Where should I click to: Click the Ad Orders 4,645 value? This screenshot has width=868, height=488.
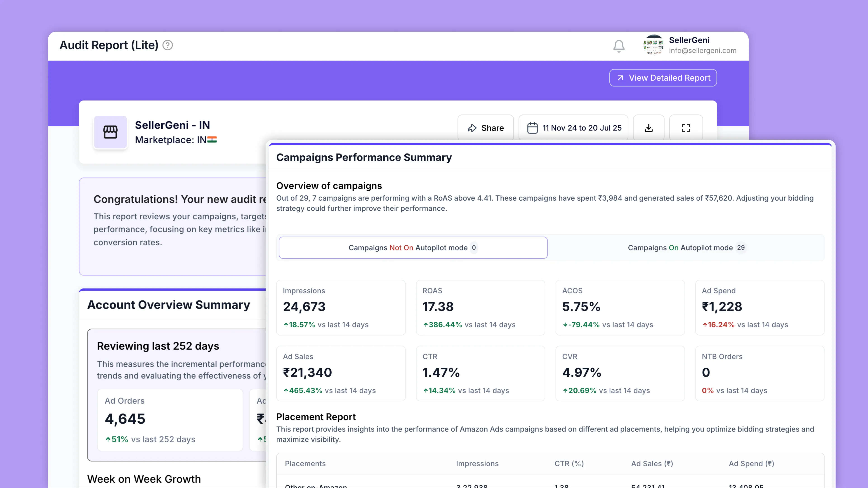pos(125,419)
